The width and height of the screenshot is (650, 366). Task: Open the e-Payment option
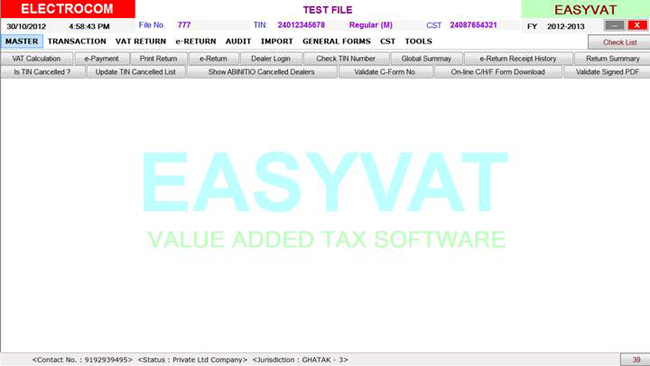(102, 58)
